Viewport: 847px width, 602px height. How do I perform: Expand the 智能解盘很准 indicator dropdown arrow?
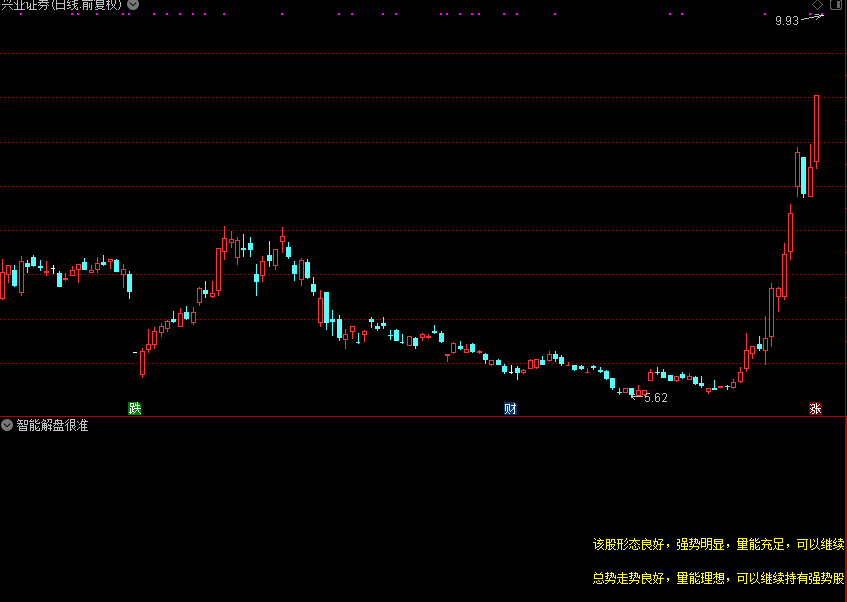pyautogui.click(x=7, y=425)
